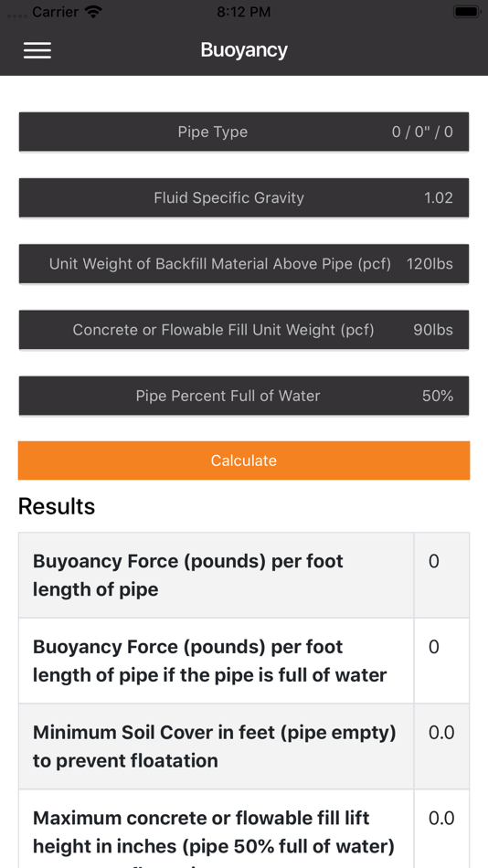This screenshot has height=868, width=488.
Task: Tap the 50% water fill value
Action: point(438,396)
